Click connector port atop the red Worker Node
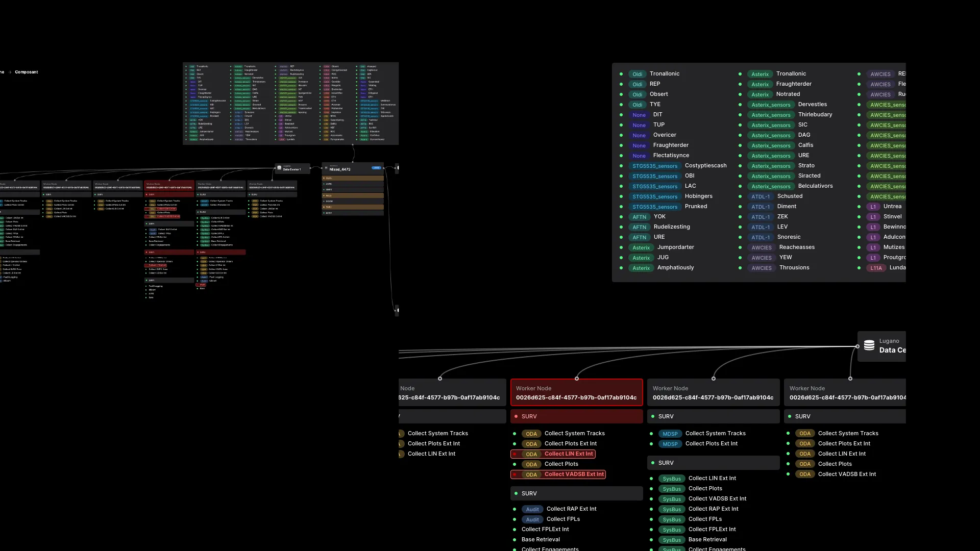The height and width of the screenshot is (551, 980). point(577,379)
